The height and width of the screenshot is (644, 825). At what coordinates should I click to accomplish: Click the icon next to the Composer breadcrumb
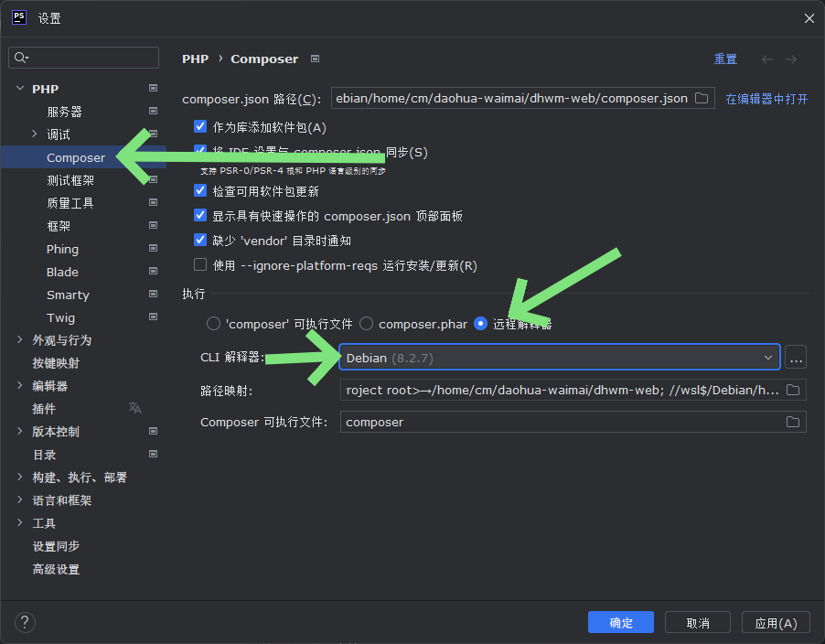[316, 59]
